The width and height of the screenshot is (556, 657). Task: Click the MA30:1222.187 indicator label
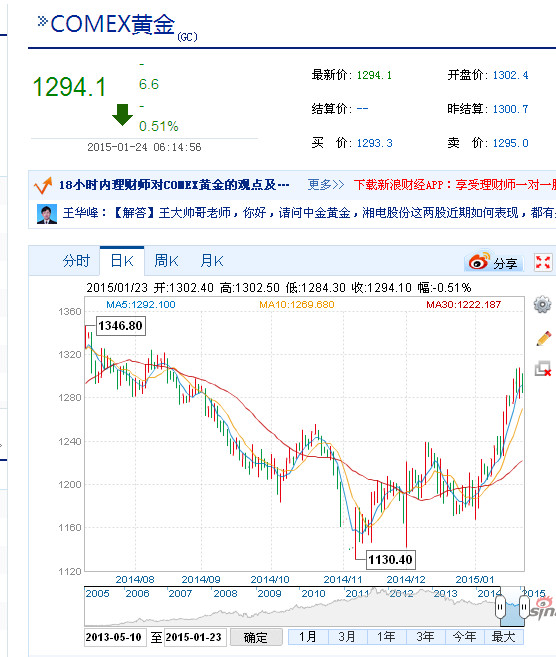coord(463,305)
